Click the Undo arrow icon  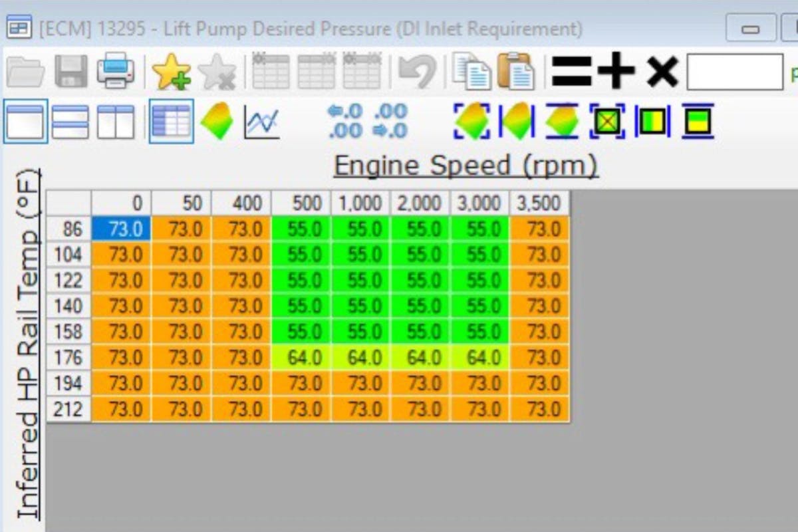tap(416, 72)
